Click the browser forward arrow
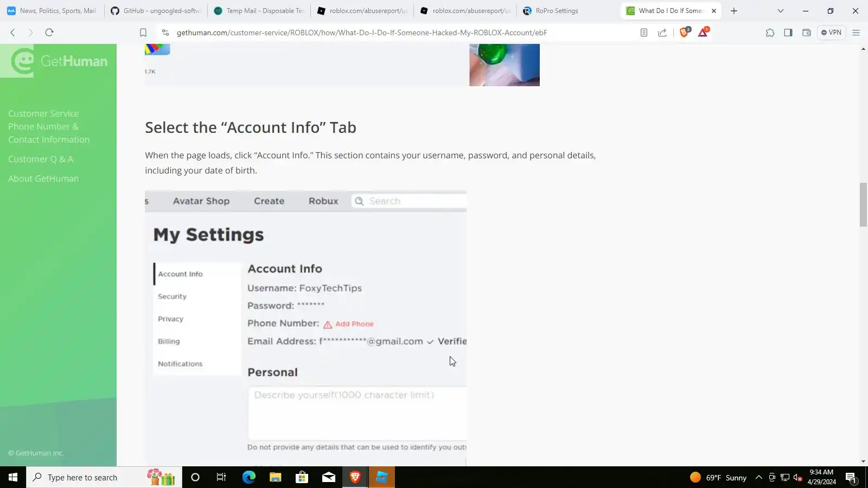Image resolution: width=868 pixels, height=488 pixels. point(30,33)
